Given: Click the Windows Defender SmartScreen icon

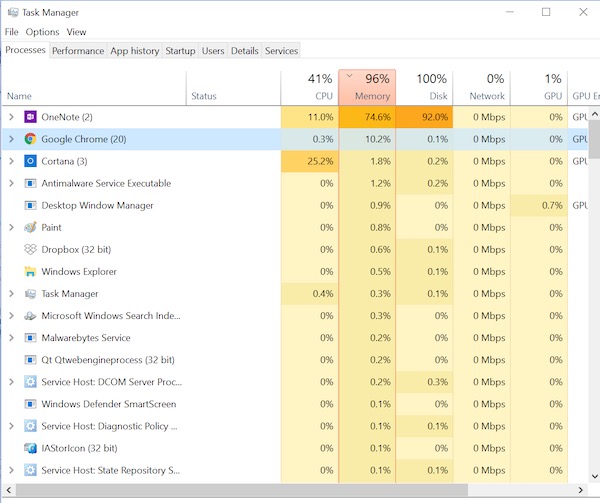Looking at the screenshot, I should point(30,404).
